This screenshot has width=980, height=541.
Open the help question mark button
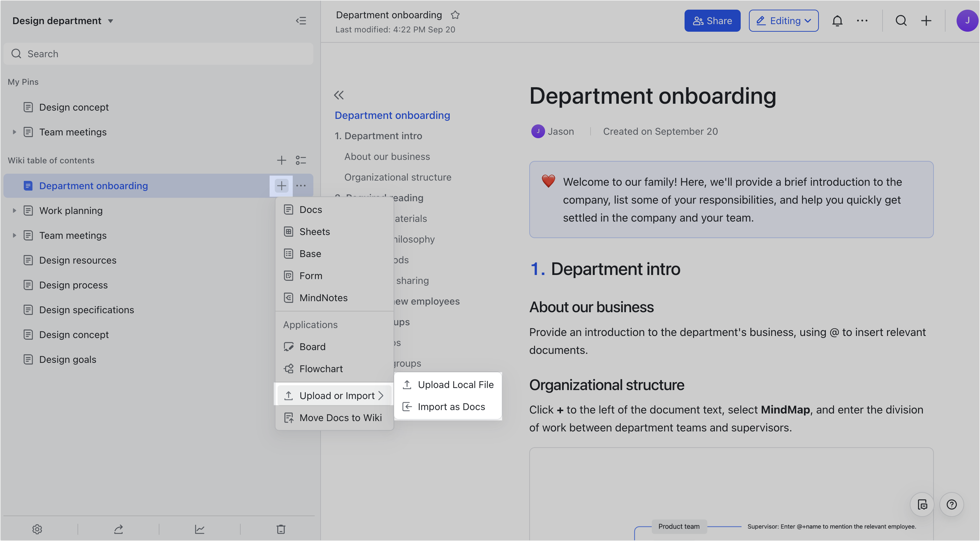pyautogui.click(x=951, y=504)
